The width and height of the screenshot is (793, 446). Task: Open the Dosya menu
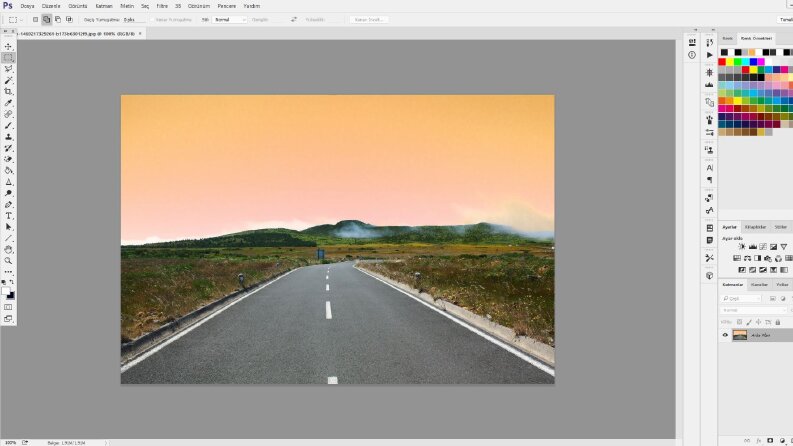[27, 6]
